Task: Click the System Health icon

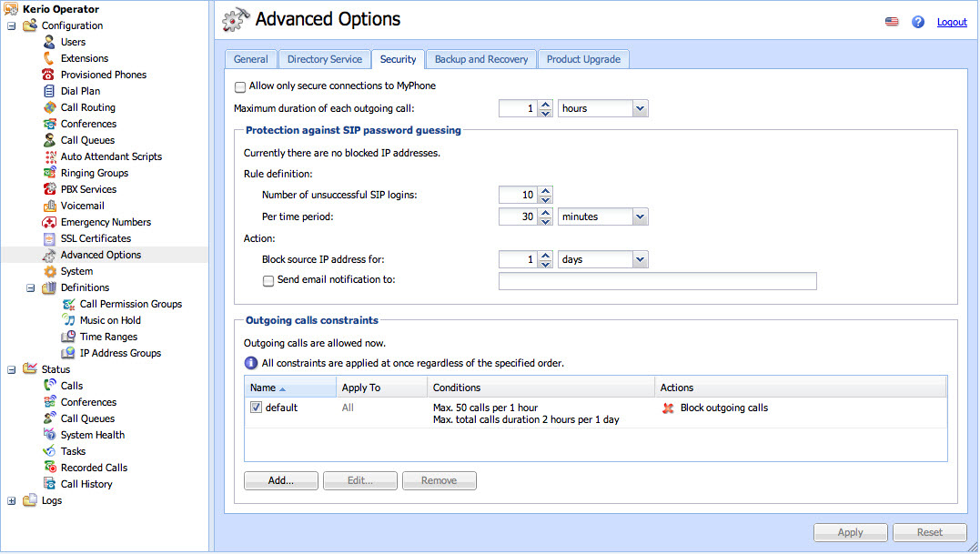Action: click(50, 435)
